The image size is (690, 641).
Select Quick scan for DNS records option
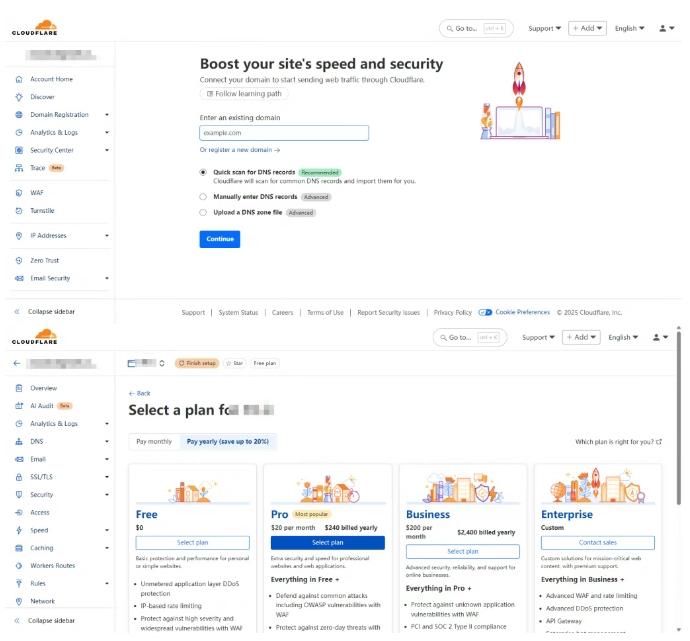(x=203, y=172)
